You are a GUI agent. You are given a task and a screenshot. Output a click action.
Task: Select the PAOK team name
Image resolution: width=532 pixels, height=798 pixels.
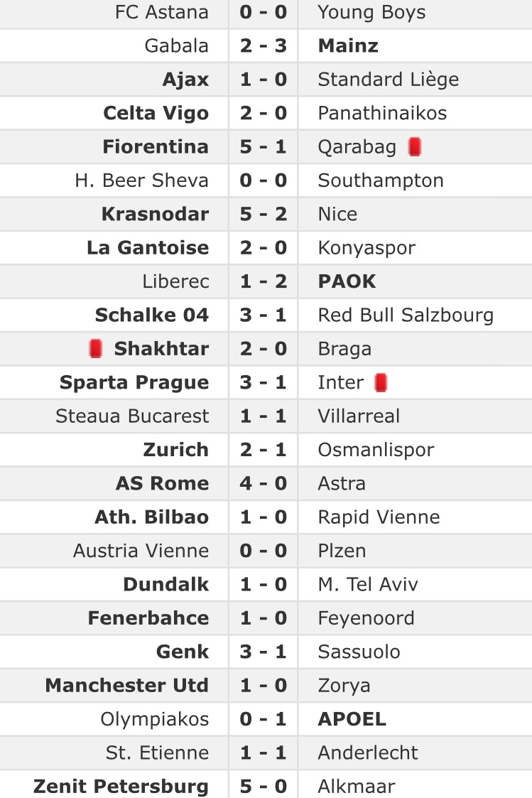click(x=347, y=281)
